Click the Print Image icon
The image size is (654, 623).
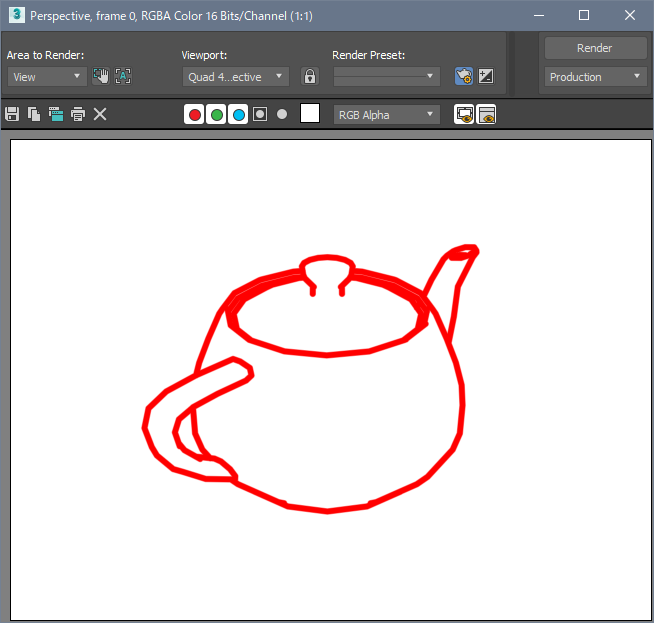point(78,114)
